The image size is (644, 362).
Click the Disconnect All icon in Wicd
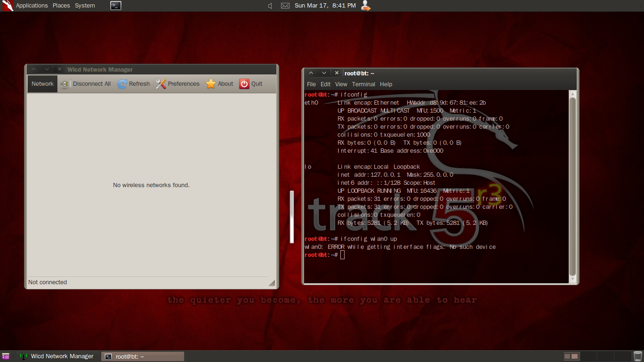(x=65, y=84)
